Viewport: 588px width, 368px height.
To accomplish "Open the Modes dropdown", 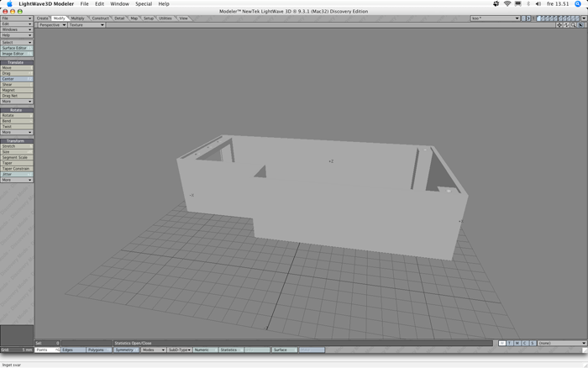I will pos(153,350).
